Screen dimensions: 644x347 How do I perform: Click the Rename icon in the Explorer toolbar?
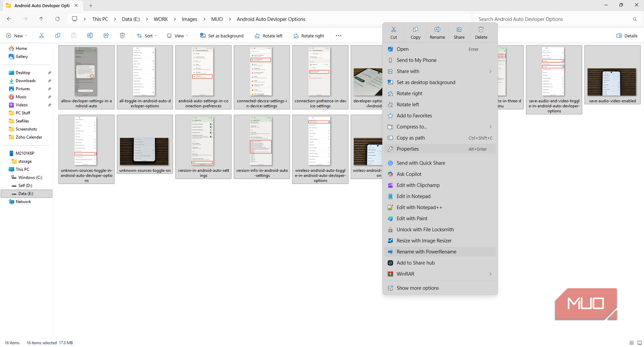tap(90, 36)
